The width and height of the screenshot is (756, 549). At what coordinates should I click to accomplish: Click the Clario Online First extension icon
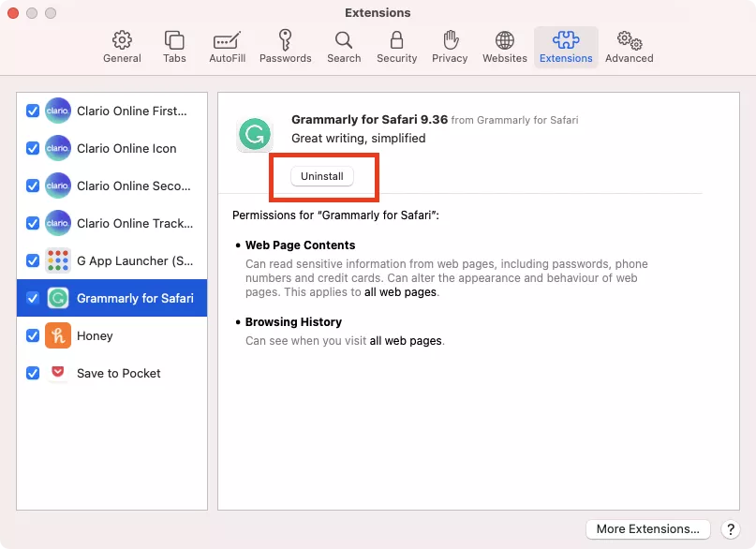[x=58, y=111]
